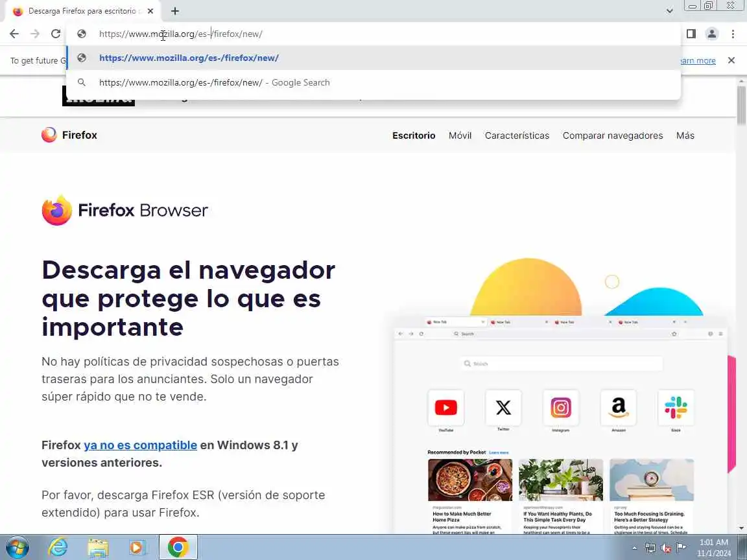Open the Action Center flag icon
Viewport: 747px width, 560px height.
coord(682,548)
